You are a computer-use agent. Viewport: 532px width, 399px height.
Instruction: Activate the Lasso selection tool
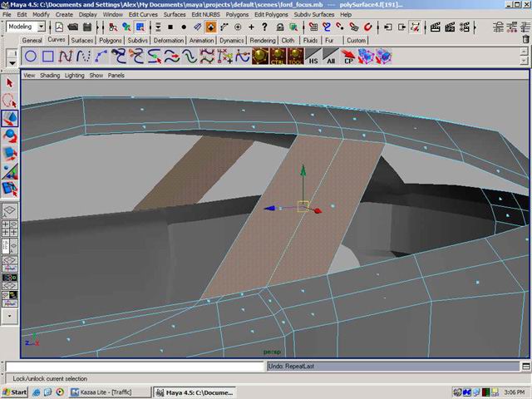10,101
